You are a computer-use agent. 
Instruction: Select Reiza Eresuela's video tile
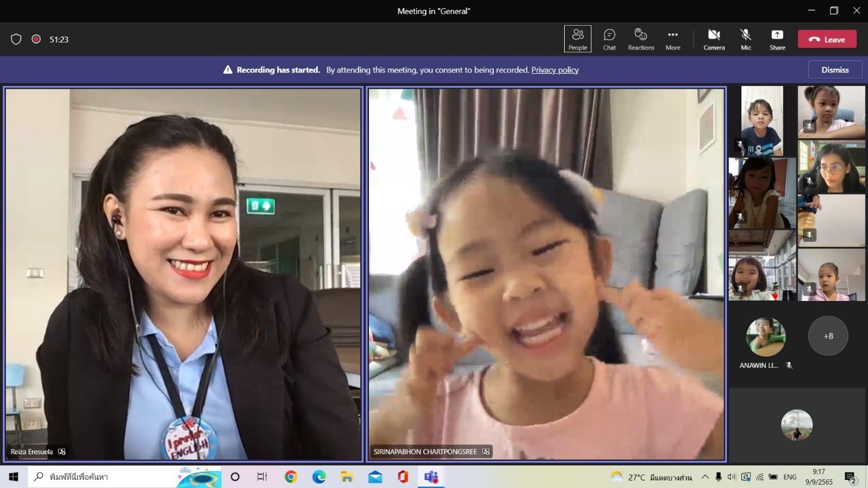tap(183, 274)
